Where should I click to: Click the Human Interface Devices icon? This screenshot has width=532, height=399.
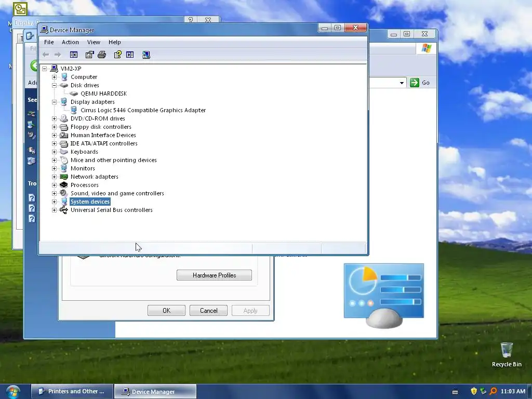coord(63,135)
